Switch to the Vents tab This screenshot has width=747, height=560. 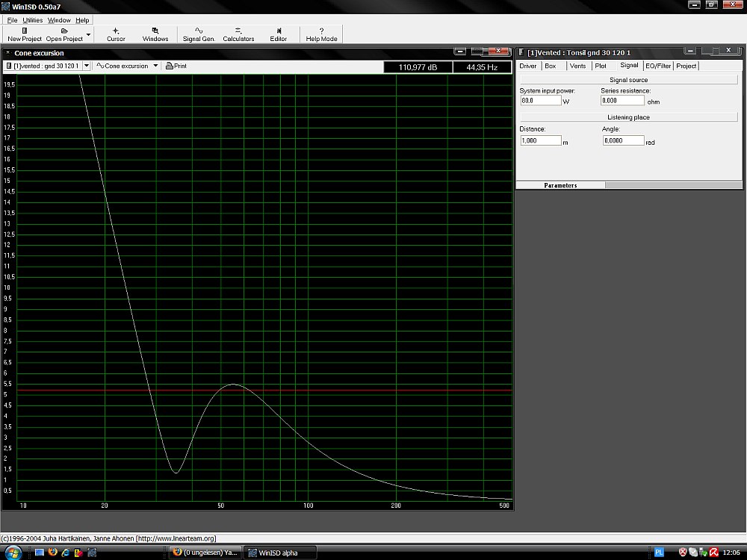point(577,66)
